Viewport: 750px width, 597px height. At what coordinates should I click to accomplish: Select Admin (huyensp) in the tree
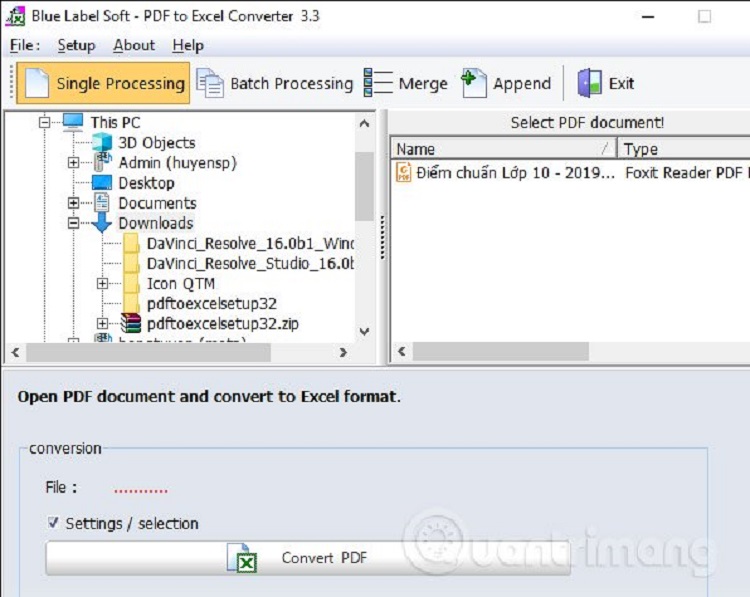pyautogui.click(x=177, y=163)
